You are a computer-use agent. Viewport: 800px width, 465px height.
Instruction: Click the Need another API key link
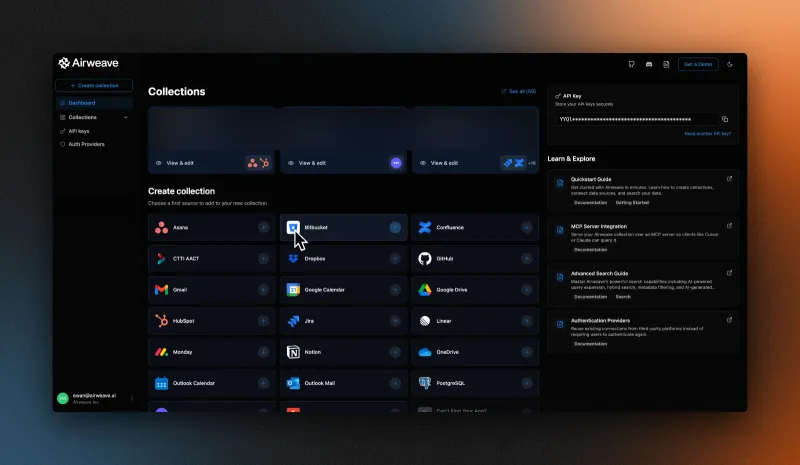pyautogui.click(x=707, y=133)
